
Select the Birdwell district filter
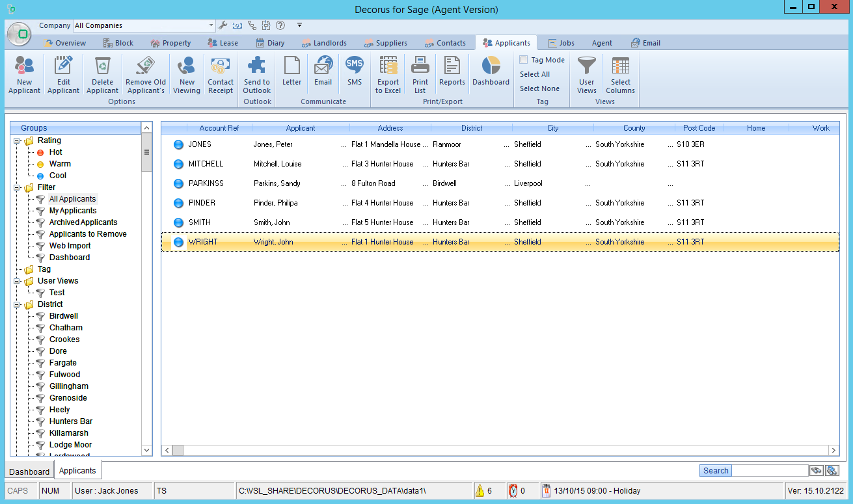pos(64,316)
